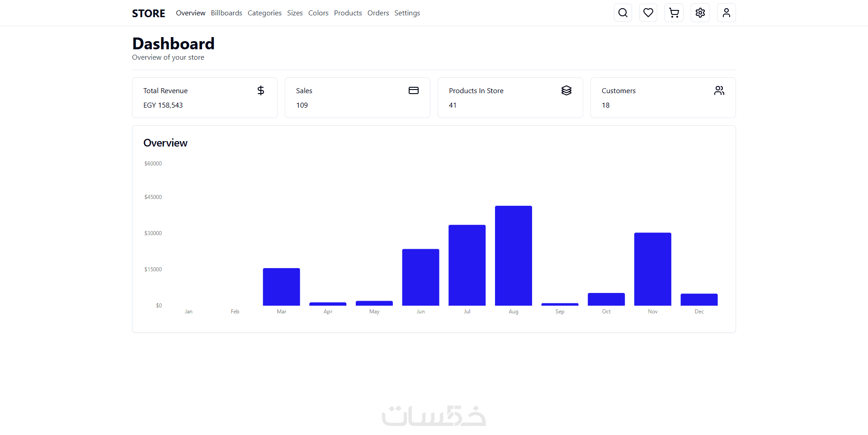Screen dimensions: 868x435
Task: Open the Settings nav item
Action: 407,13
